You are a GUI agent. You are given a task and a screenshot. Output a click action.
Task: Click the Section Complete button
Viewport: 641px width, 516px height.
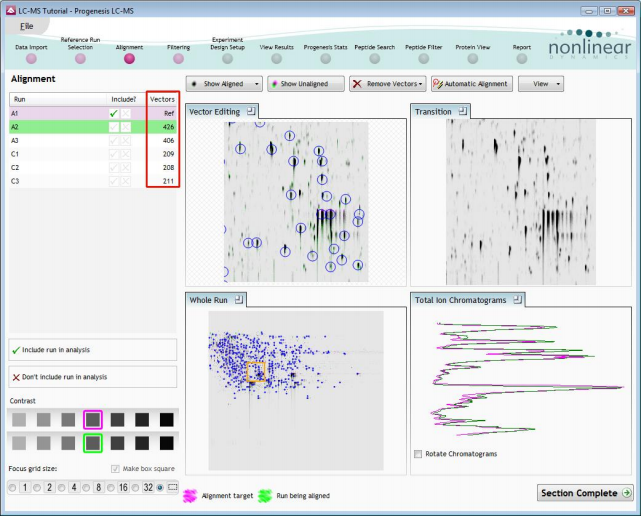point(585,493)
